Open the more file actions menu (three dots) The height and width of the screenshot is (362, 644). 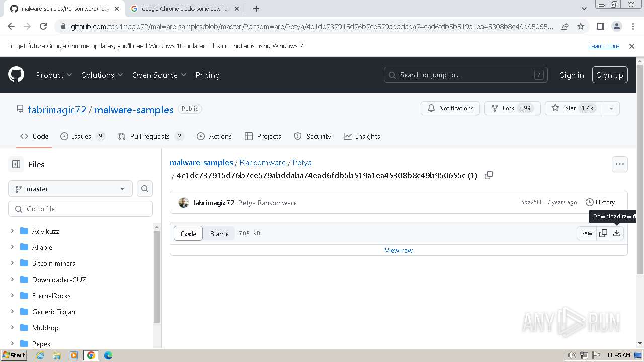pos(620,164)
